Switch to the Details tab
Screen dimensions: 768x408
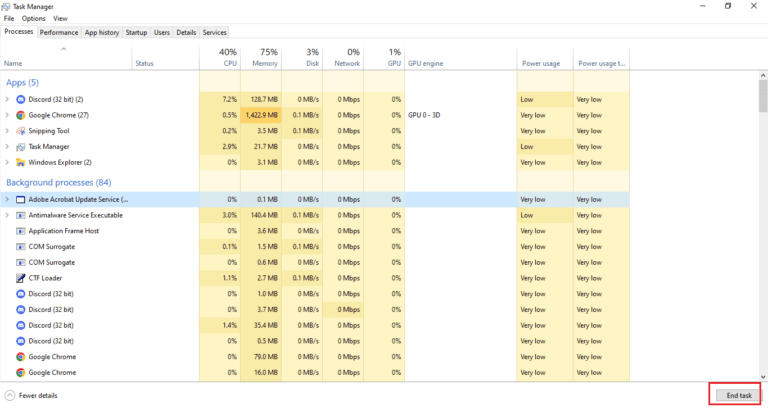pyautogui.click(x=186, y=32)
